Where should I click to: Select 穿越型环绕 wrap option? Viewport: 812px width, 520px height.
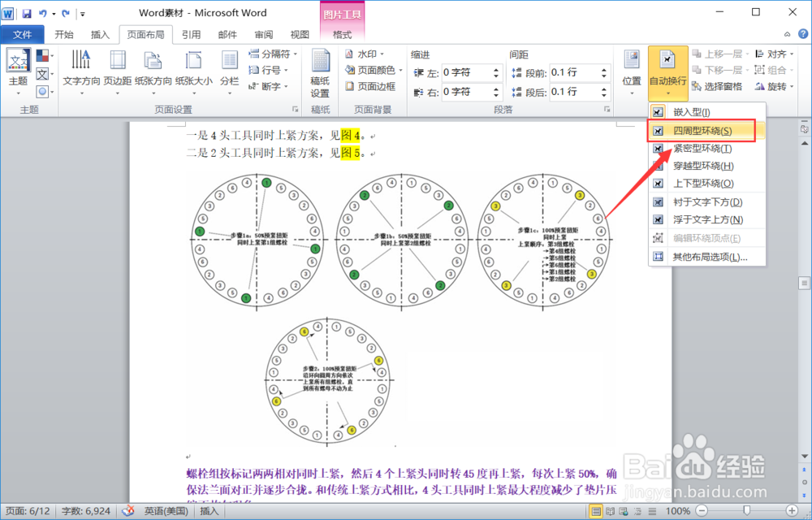click(x=707, y=166)
